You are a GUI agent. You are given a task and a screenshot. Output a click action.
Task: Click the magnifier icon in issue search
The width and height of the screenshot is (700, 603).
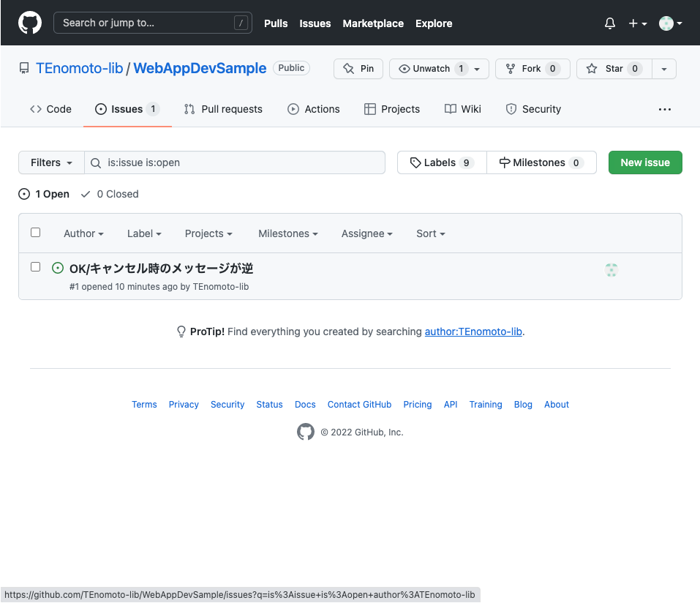pos(96,163)
